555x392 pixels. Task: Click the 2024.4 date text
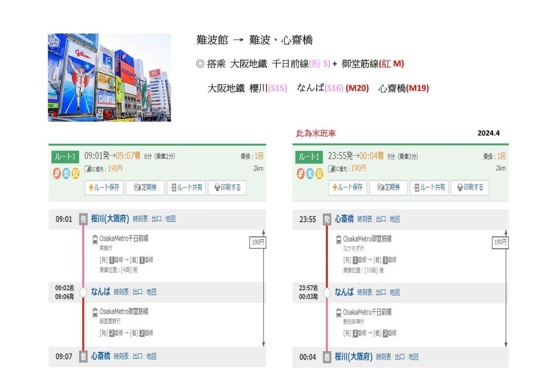pos(488,133)
